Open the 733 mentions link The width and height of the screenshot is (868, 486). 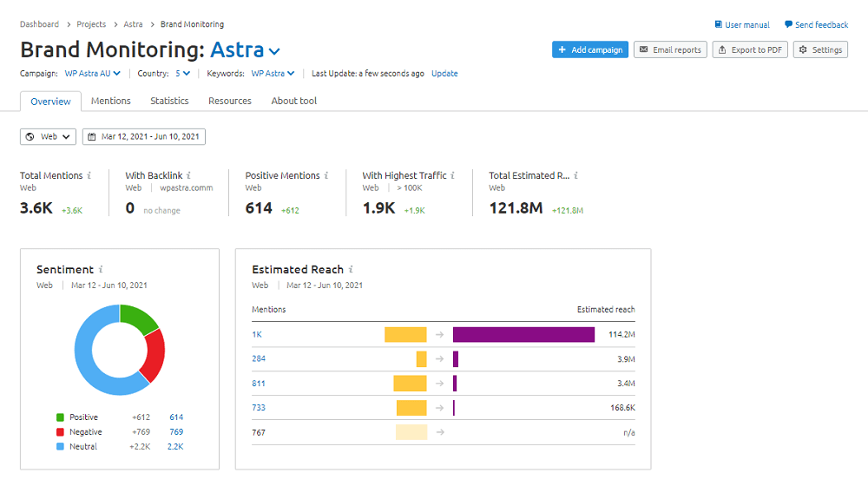click(259, 407)
